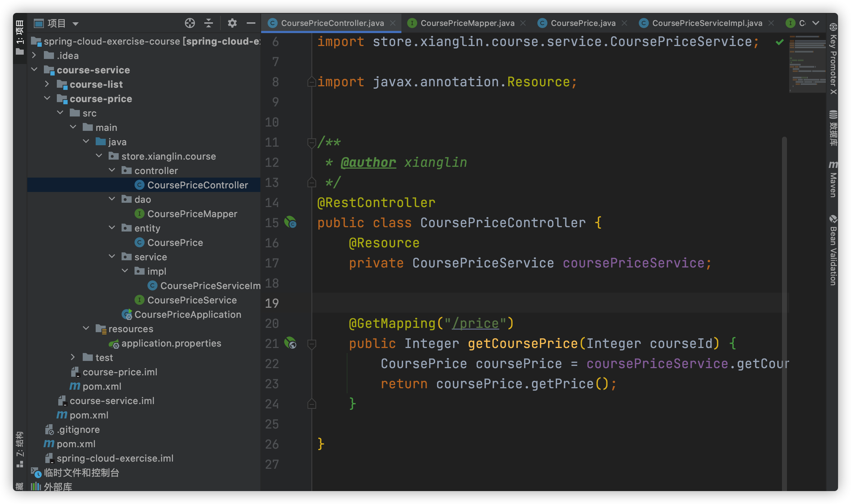Fold the getCoursePrice method at line 21
Image resolution: width=851 pixels, height=504 pixels.
coord(312,344)
